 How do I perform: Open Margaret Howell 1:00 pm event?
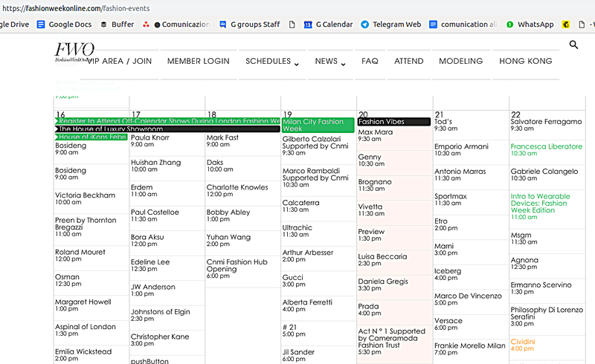point(83,305)
